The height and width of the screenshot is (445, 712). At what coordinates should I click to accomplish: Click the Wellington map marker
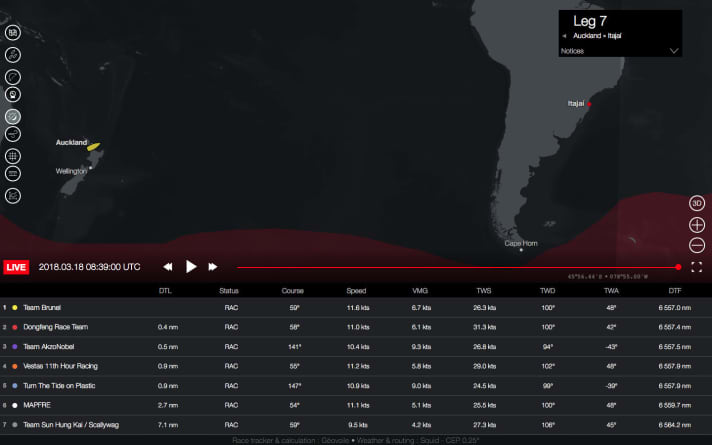pyautogui.click(x=90, y=168)
